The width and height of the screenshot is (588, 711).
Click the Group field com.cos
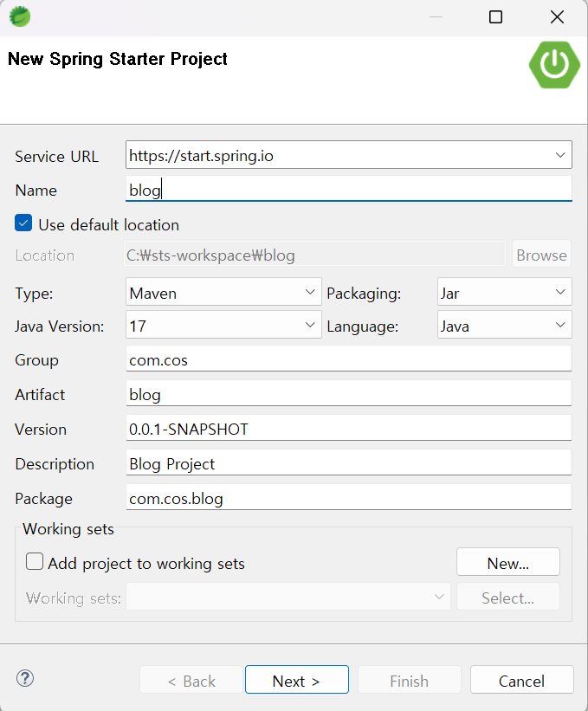(349, 359)
